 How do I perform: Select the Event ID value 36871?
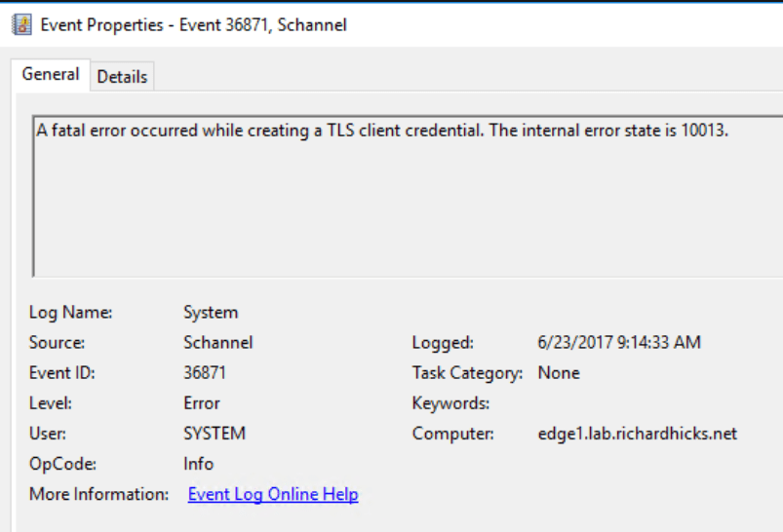pos(205,372)
